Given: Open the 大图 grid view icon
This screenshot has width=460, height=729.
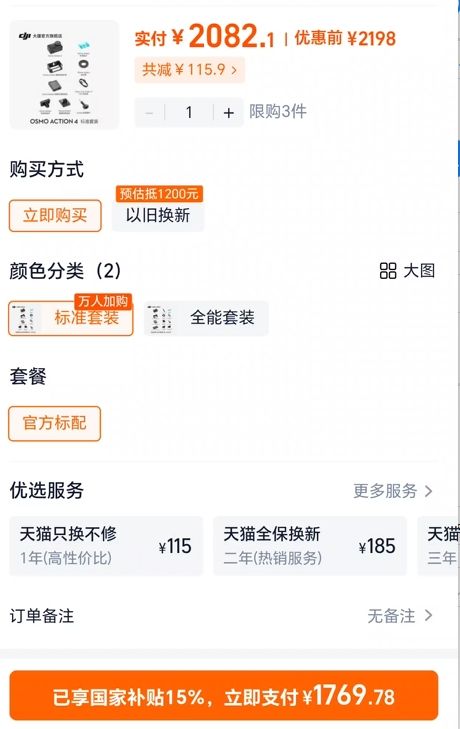Looking at the screenshot, I should click(x=388, y=271).
